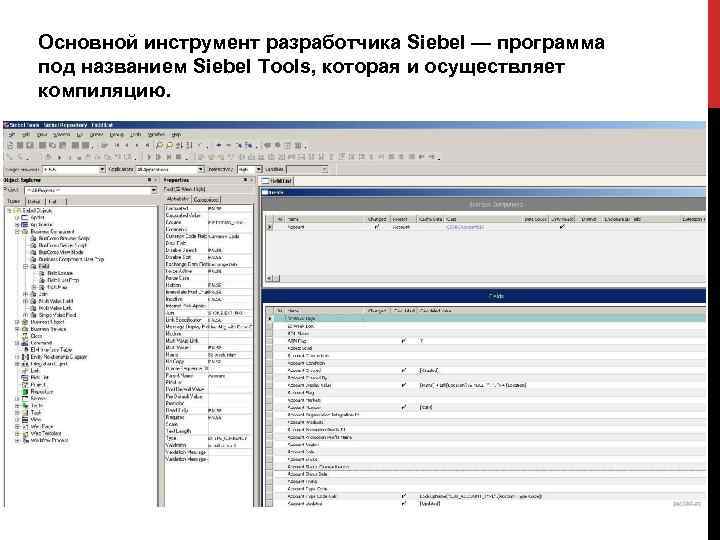The image size is (720, 540).
Task: Collapse the Business Component tree node
Action: [x=18, y=232]
